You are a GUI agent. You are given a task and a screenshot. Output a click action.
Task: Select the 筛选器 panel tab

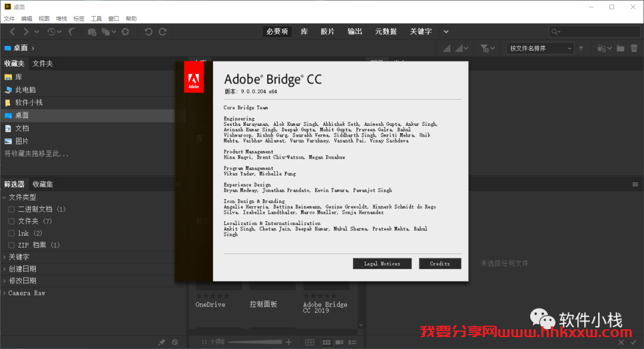14,184
